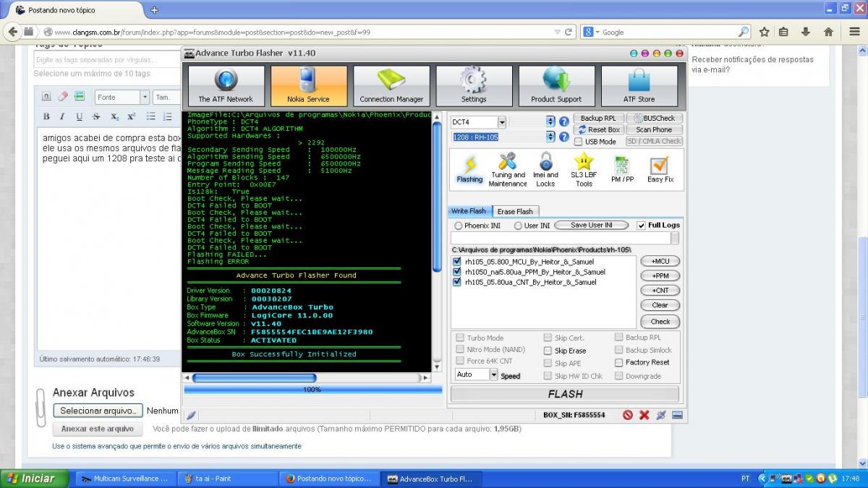This screenshot has width=868, height=488.
Task: Click the Scan Phone button
Action: 654,130
